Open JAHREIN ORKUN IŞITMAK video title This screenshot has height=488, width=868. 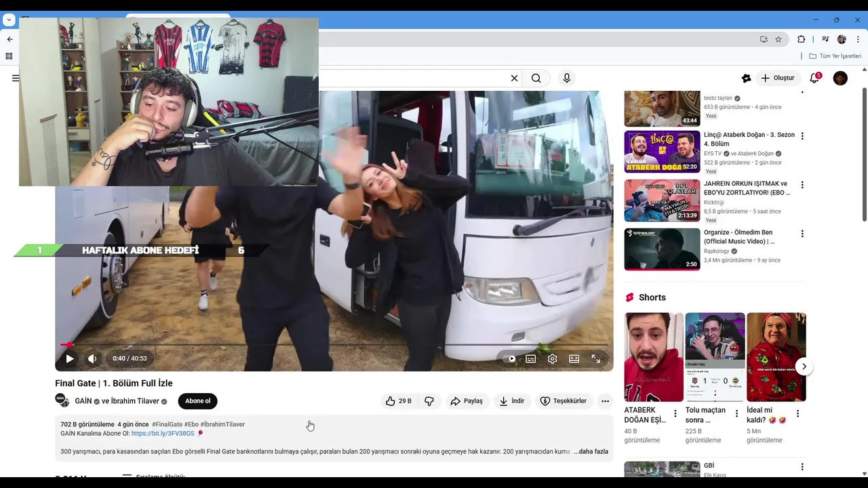(x=747, y=188)
